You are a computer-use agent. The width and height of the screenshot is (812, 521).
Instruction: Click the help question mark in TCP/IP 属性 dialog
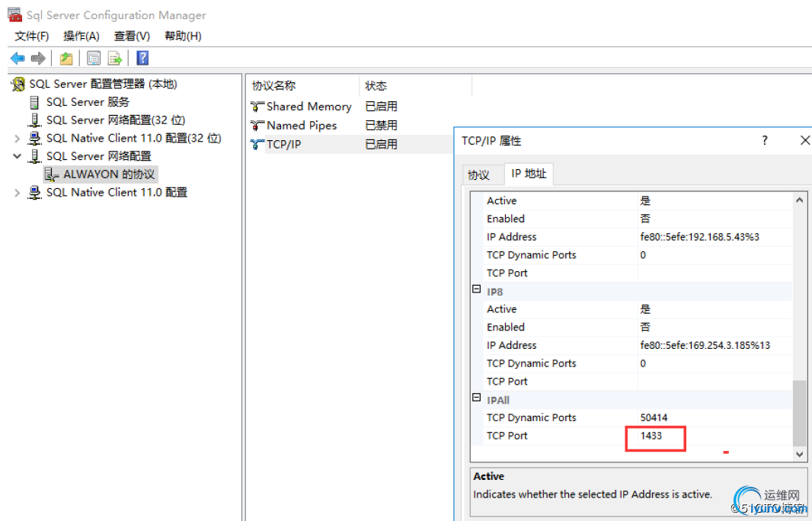point(764,140)
